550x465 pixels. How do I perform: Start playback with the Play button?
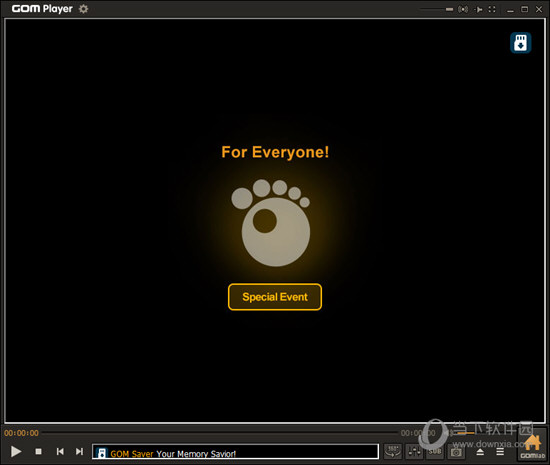click(x=15, y=451)
